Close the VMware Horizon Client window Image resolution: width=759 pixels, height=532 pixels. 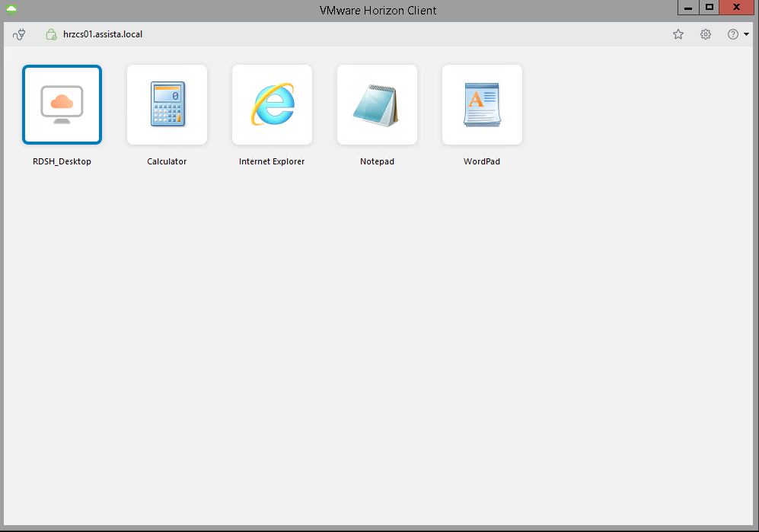(x=737, y=8)
